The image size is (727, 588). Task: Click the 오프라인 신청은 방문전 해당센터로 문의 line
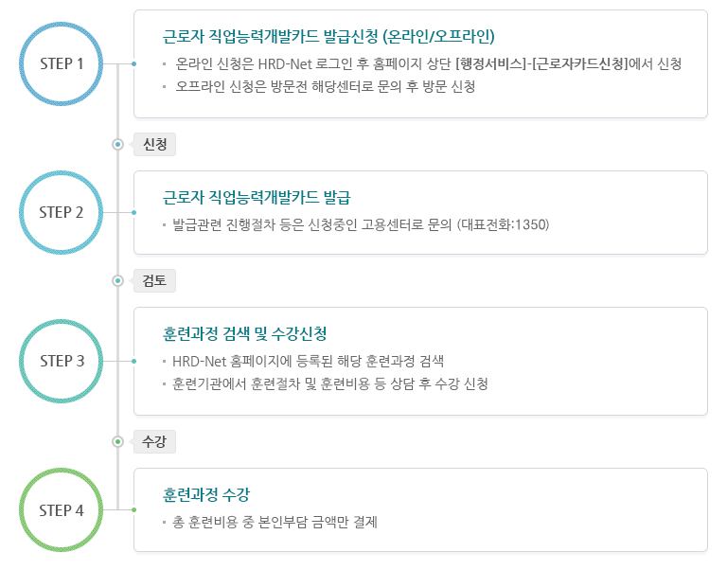coord(325,86)
